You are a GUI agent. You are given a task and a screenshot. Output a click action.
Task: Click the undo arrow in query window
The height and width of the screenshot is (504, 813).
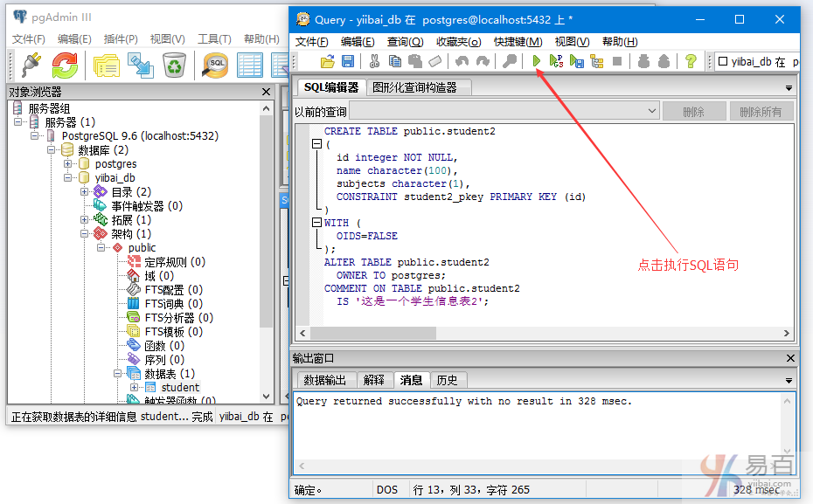point(462,61)
